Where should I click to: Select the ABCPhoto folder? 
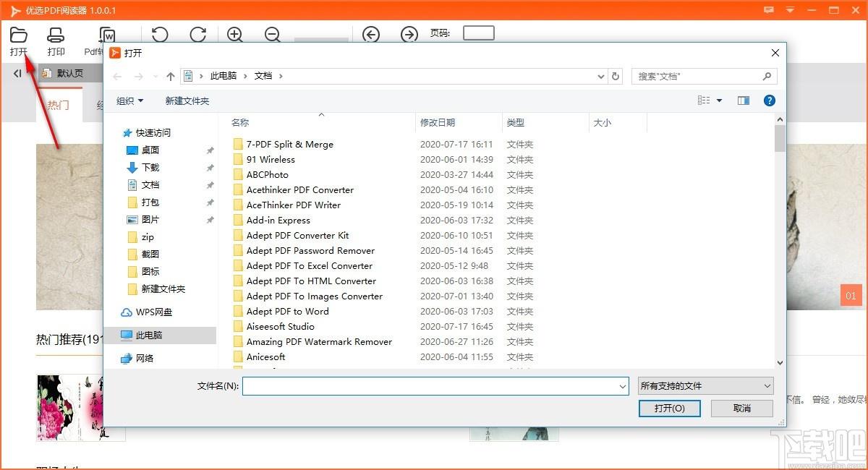tap(260, 175)
